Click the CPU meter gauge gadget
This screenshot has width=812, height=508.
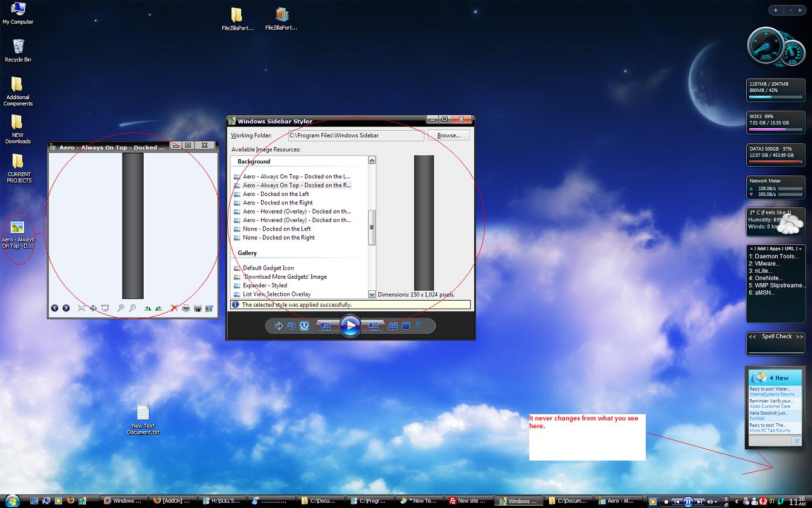point(765,47)
